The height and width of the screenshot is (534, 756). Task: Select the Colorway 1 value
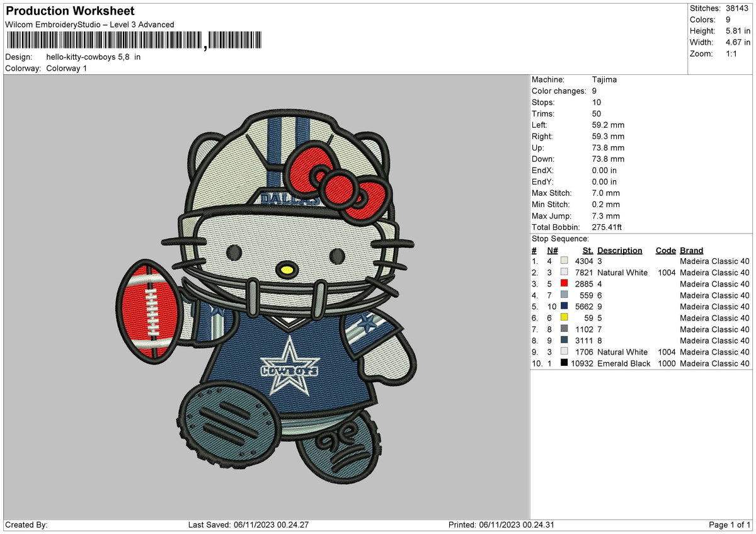[67, 68]
